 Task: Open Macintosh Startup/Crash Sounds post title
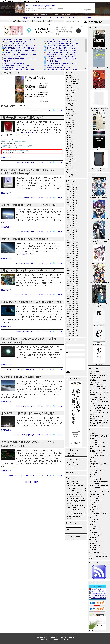click(28, 171)
